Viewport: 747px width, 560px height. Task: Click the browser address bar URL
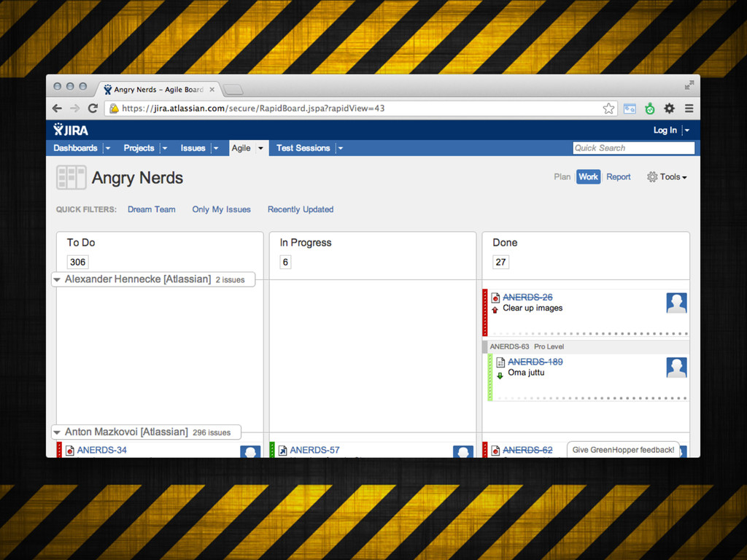click(253, 109)
